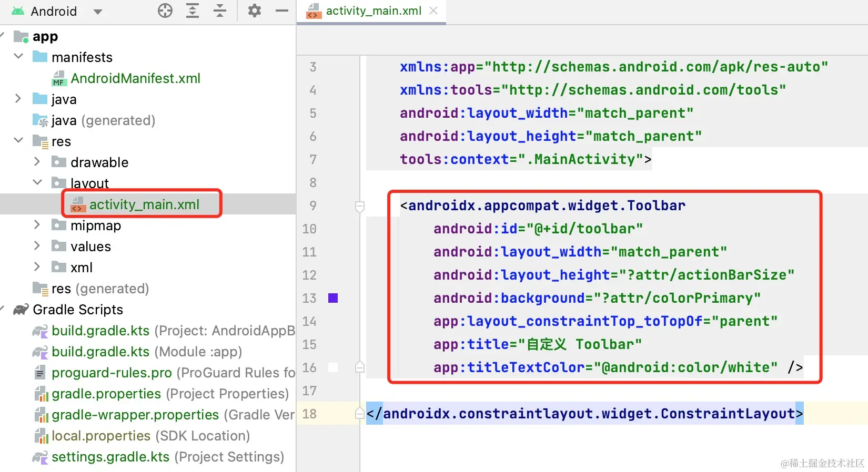Viewport: 868px width, 472px height.
Task: Click the gradle.properties file icon
Action: coord(41,394)
